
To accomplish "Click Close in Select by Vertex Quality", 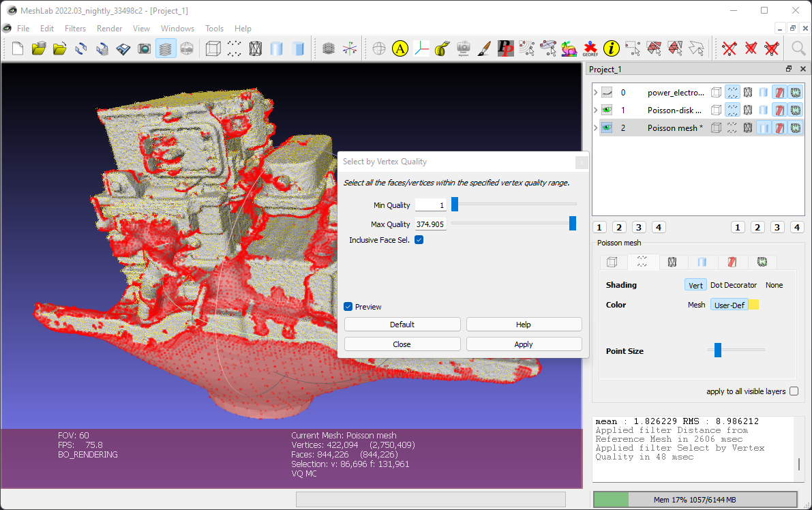I will pyautogui.click(x=402, y=344).
